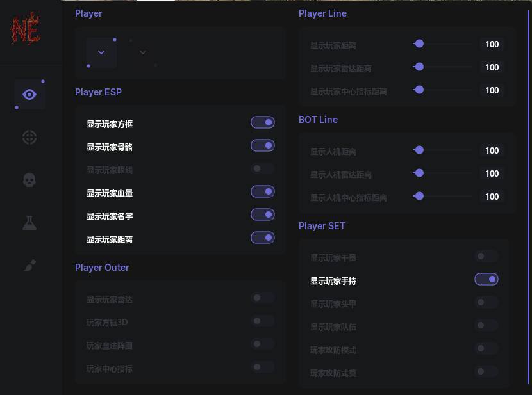Select the flask icon in sidebar
532x395 pixels.
coord(29,223)
